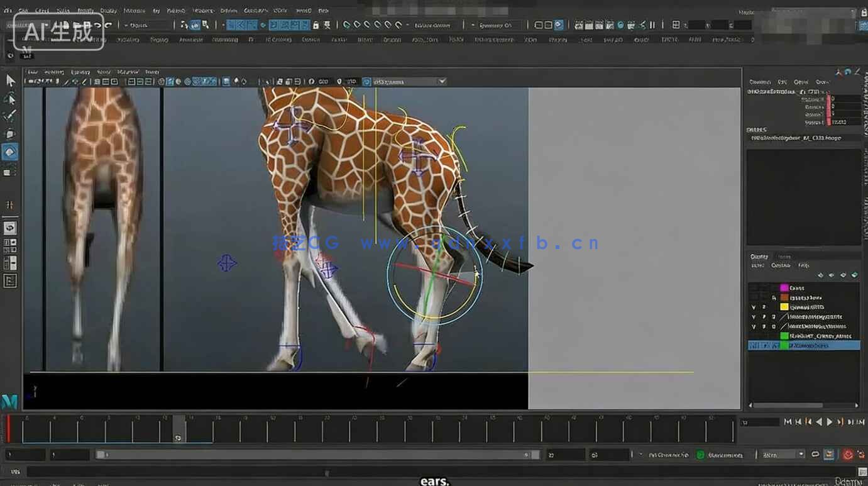Screen dimensions: 868x486
Task: Toggle the lock icon in the status line
Action: [316, 25]
